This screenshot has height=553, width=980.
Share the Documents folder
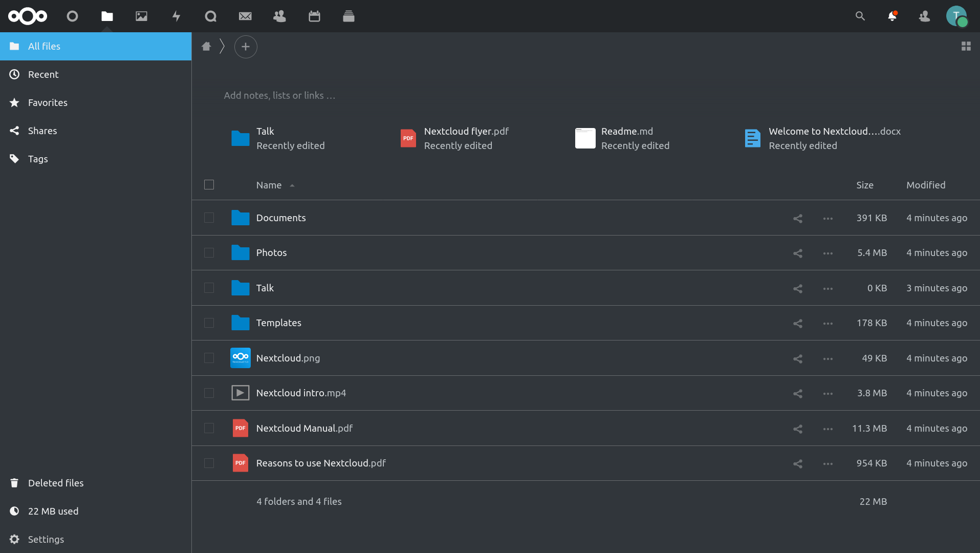point(797,218)
